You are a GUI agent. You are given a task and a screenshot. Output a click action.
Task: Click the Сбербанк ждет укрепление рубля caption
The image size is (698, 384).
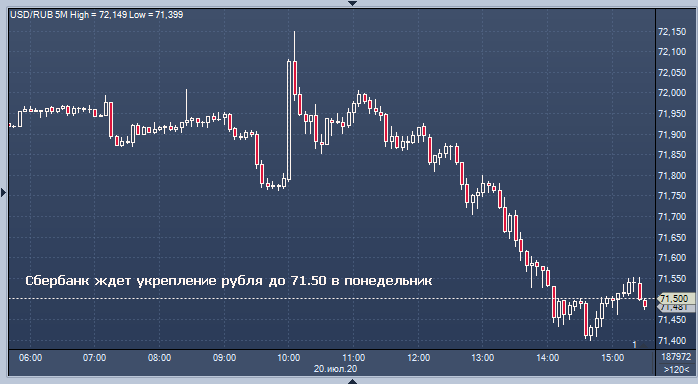point(228,281)
